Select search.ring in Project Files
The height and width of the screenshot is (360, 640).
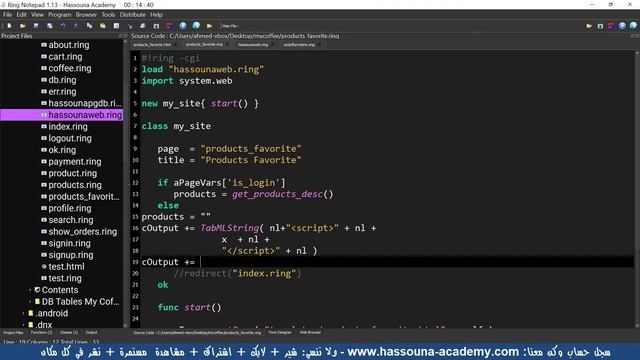(71, 220)
